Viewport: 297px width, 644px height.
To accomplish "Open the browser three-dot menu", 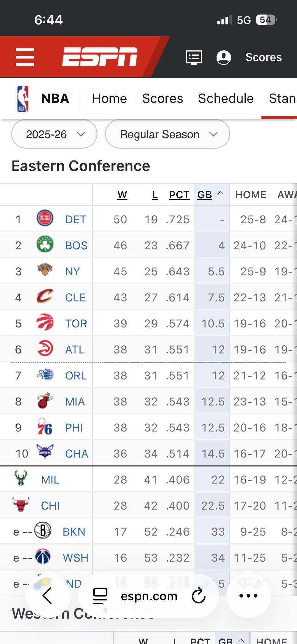I will point(248,596).
